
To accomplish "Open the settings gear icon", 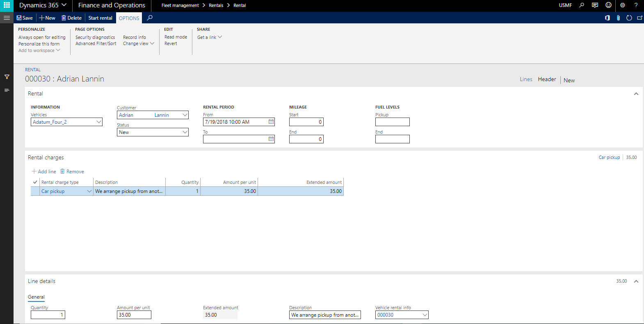I will [x=622, y=5].
